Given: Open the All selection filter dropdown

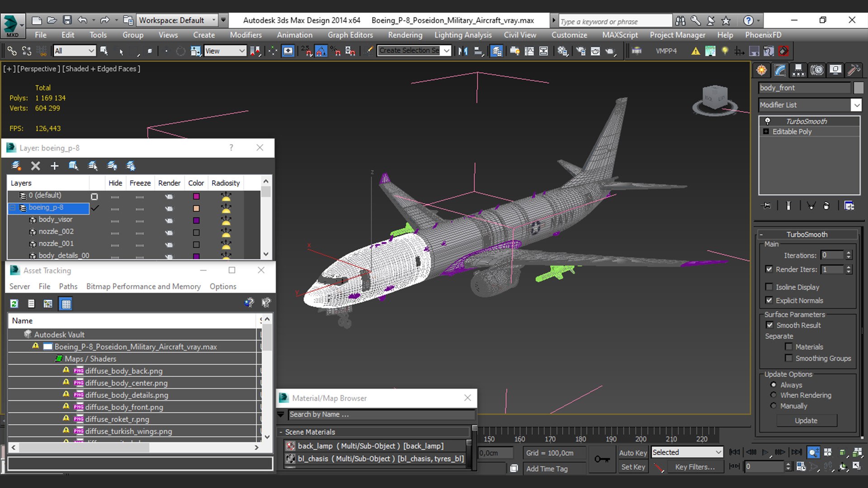Looking at the screenshot, I should pos(74,51).
